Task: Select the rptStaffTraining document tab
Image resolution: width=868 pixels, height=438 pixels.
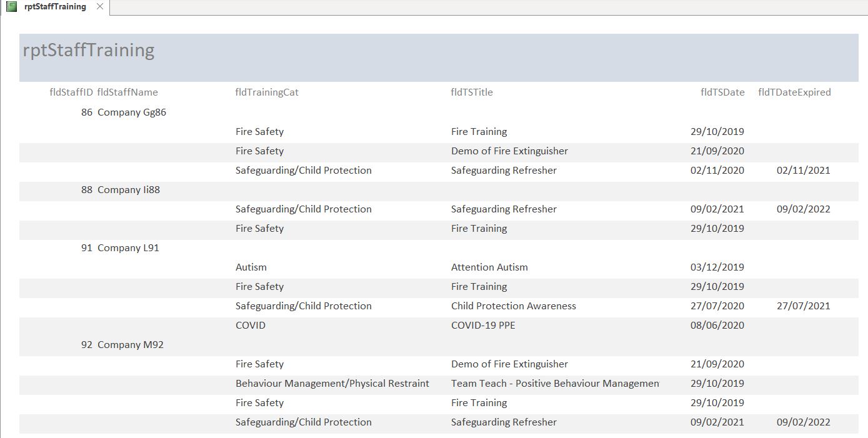Action: coord(55,7)
